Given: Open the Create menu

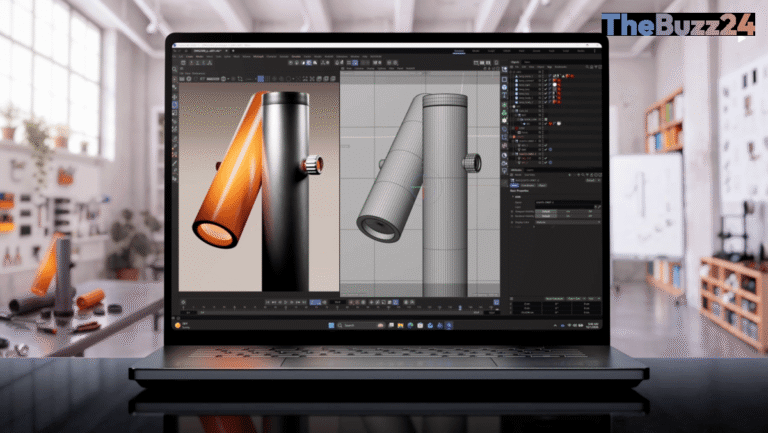Looking at the screenshot, I should click(x=190, y=56).
